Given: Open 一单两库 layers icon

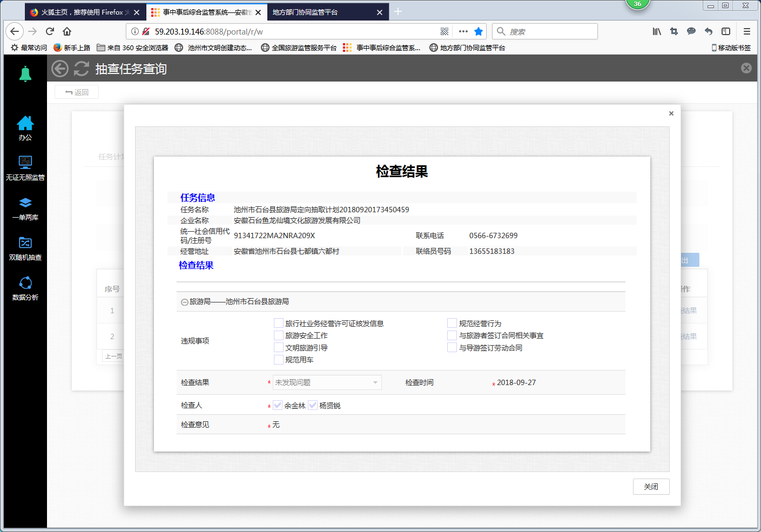Looking at the screenshot, I should (x=25, y=208).
